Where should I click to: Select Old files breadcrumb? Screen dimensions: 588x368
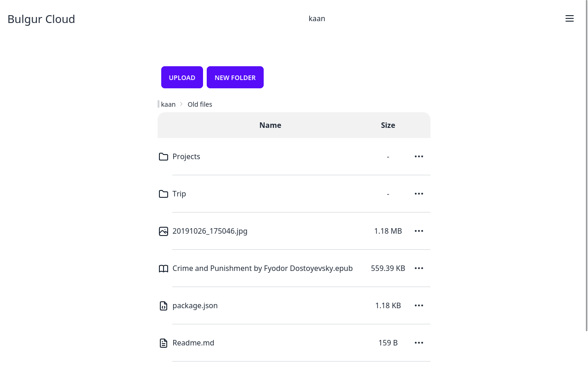(x=200, y=104)
